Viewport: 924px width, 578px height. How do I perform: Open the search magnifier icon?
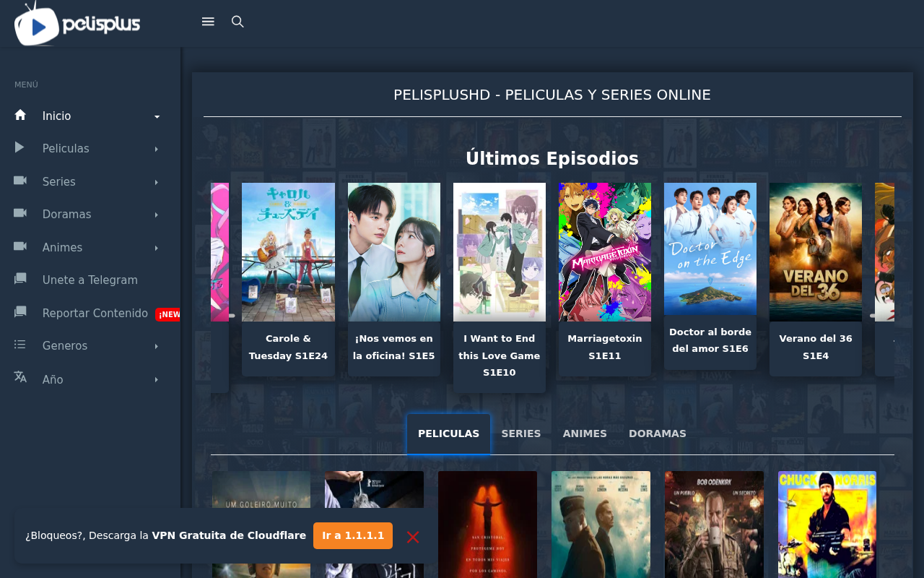[237, 22]
